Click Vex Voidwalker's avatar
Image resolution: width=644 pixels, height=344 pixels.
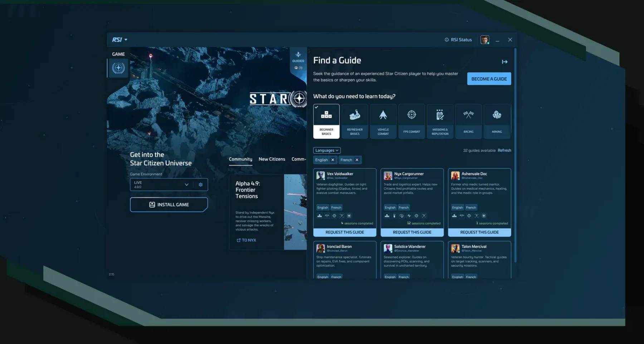[321, 175]
